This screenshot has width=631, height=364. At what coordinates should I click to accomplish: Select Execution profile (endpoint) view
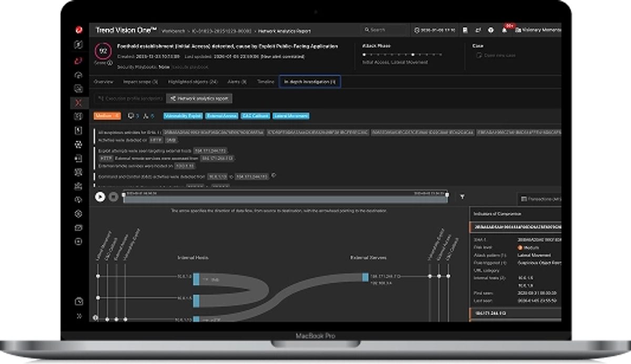(129, 98)
